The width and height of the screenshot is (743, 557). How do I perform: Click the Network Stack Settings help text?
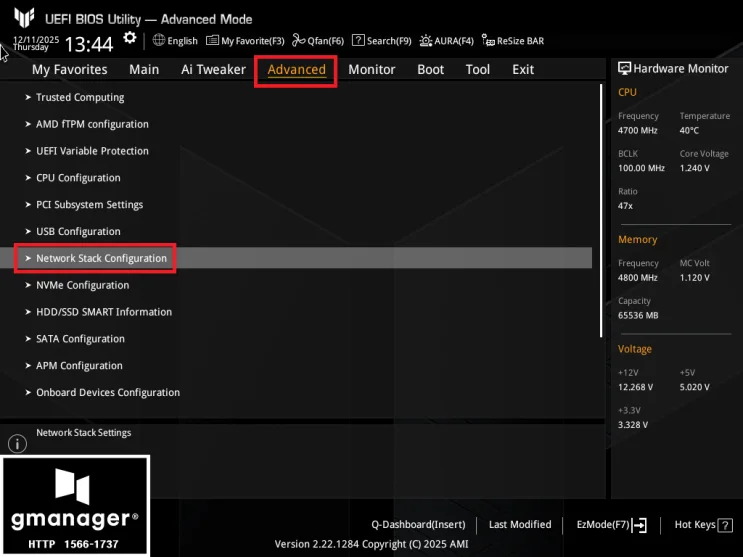(84, 432)
